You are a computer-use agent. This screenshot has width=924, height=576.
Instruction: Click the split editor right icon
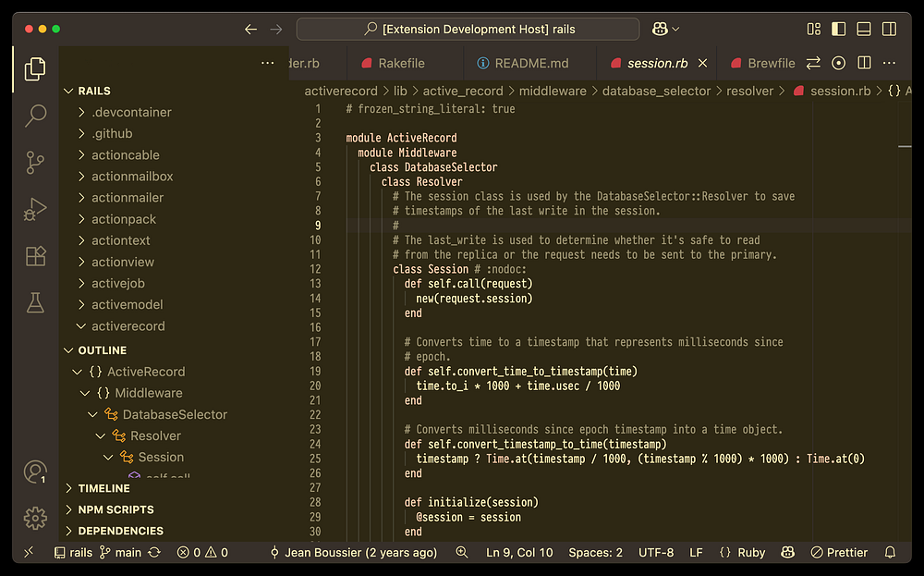coord(864,63)
